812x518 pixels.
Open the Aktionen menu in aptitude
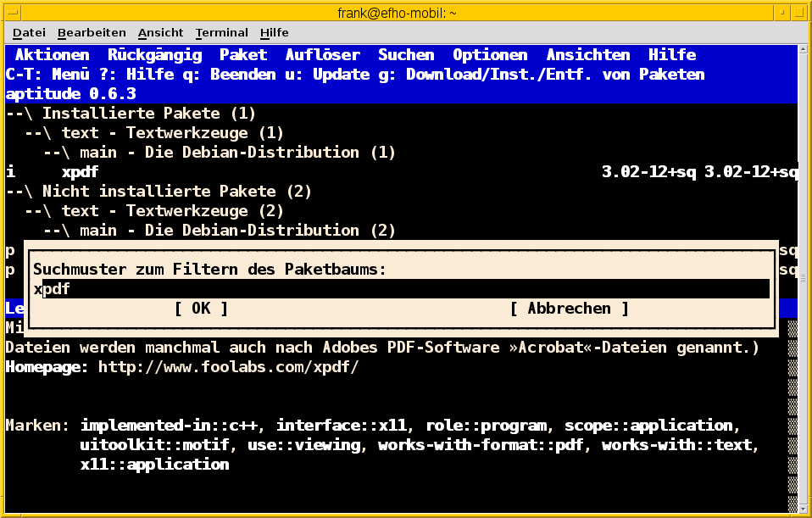click(52, 54)
